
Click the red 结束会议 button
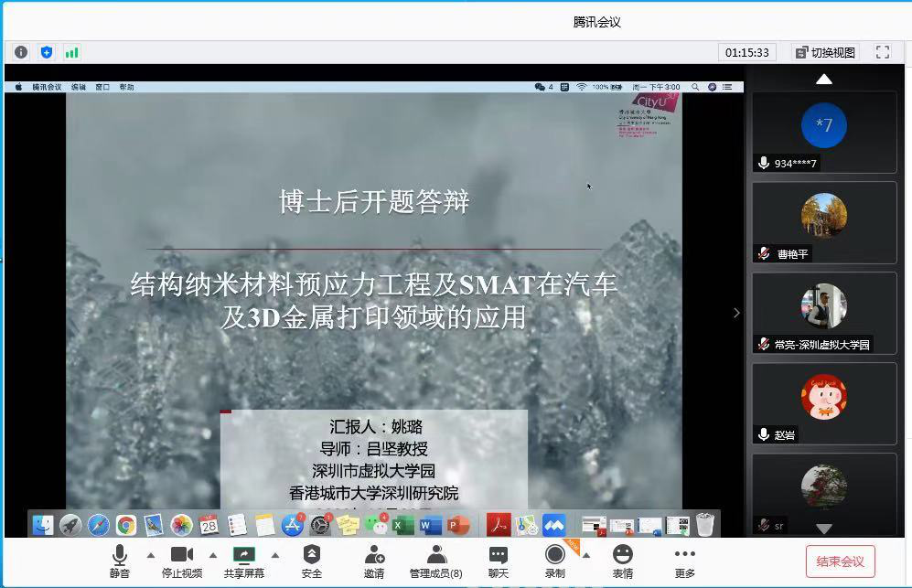[x=841, y=561]
